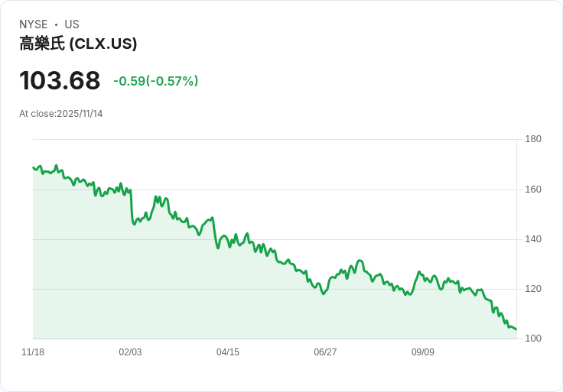Click the US market label in header
The image size is (563, 392).
72,24
